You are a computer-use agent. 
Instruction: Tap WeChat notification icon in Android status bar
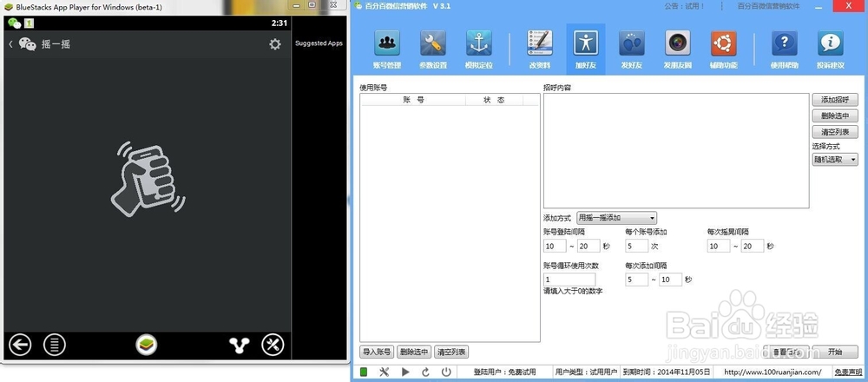click(15, 23)
